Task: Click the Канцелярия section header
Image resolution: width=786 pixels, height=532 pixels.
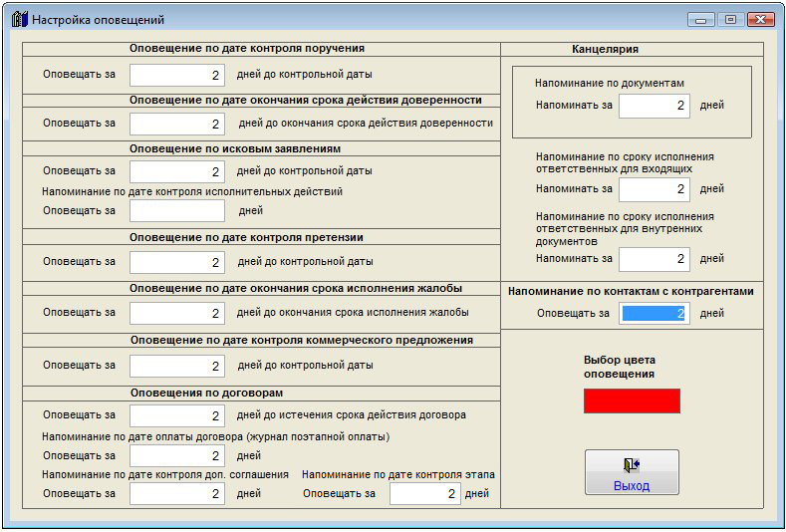Action: [x=605, y=49]
